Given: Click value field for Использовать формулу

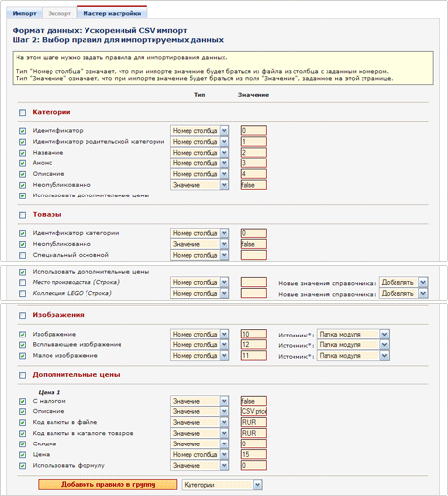Looking at the screenshot, I should point(254,466).
